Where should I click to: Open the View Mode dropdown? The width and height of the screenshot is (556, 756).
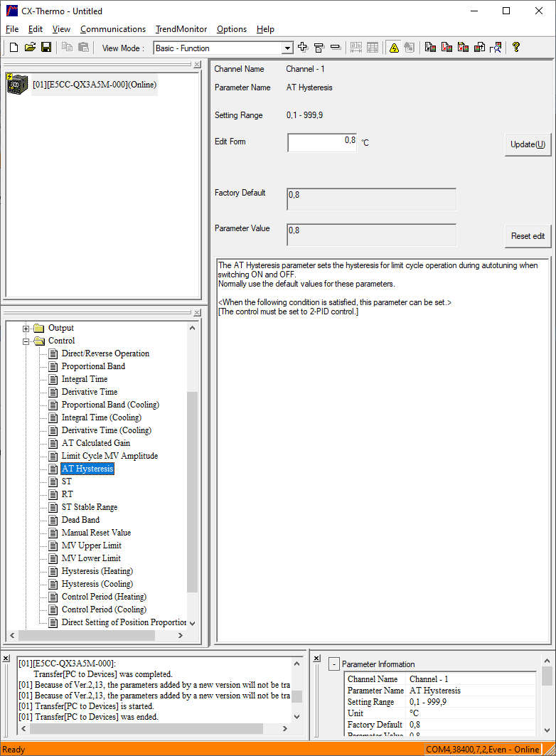click(x=287, y=48)
